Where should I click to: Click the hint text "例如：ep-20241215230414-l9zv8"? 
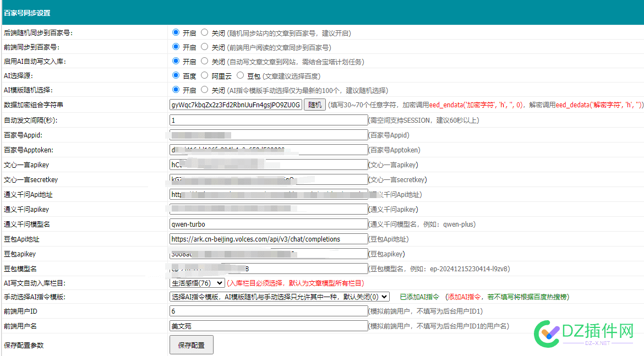pos(461,269)
